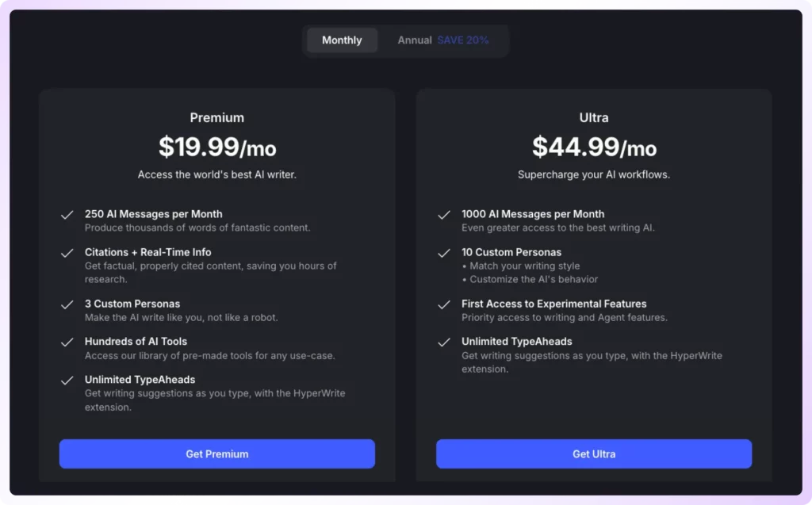Image resolution: width=812 pixels, height=505 pixels.
Task: Click checkmark beside First Access to Experimental Features
Action: (x=444, y=304)
